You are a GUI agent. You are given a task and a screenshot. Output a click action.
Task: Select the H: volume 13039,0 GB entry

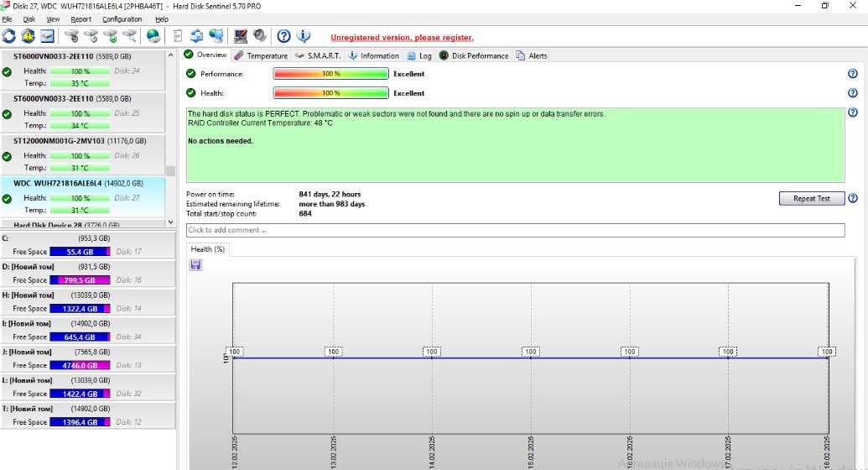coord(87,301)
